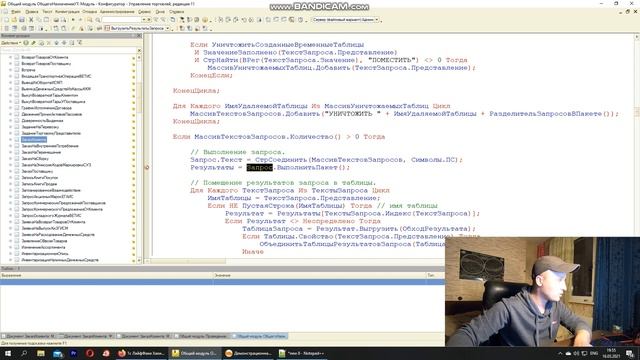Switch to Общий модуль ОбщегоНазначения window tab

tap(260, 336)
